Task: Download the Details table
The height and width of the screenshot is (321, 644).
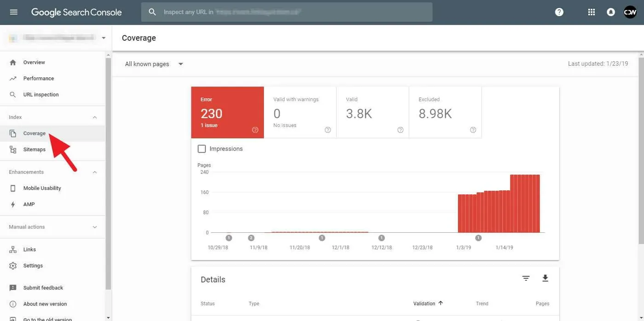Action: coord(545,278)
